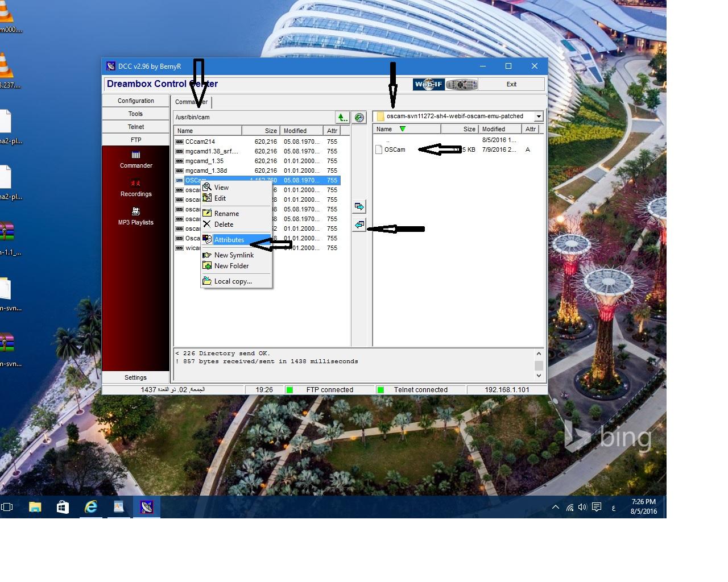Open the FTP section
The image size is (728, 582).
136,140
